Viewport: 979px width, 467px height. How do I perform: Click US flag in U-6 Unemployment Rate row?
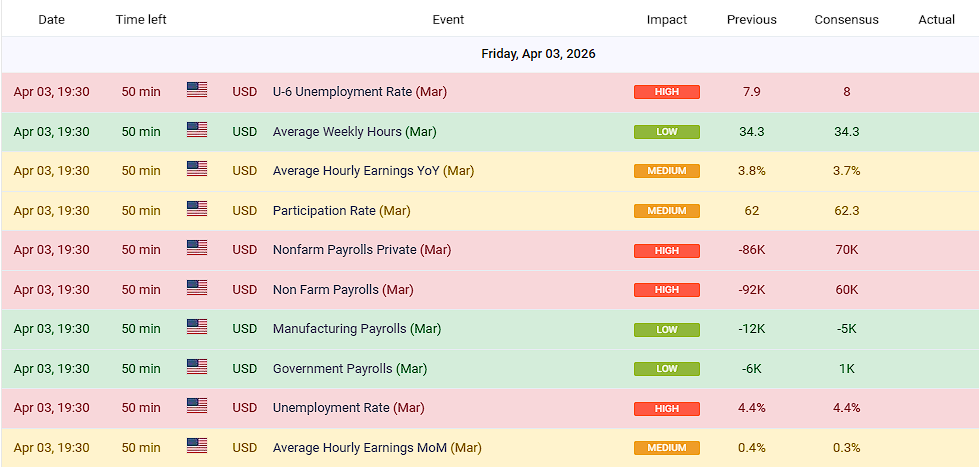tap(197, 90)
